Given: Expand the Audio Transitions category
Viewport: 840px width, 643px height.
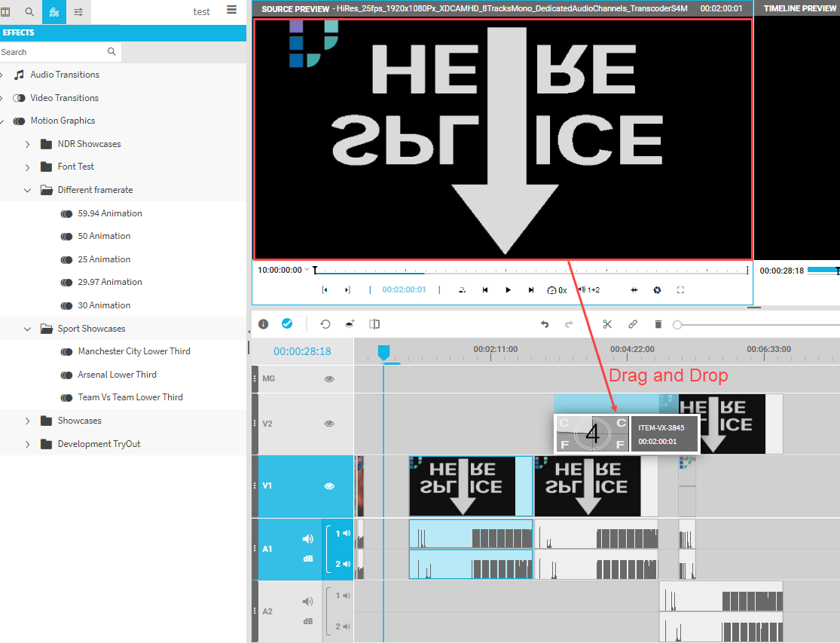Looking at the screenshot, I should click(2, 75).
